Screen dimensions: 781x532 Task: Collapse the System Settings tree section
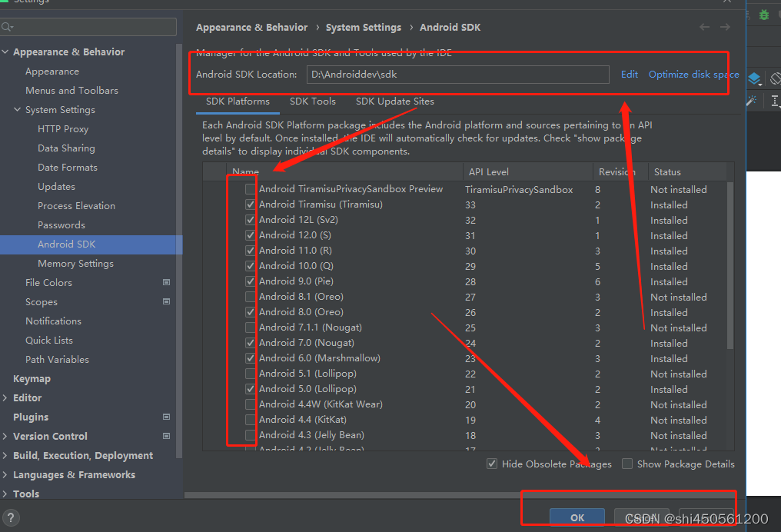point(17,109)
